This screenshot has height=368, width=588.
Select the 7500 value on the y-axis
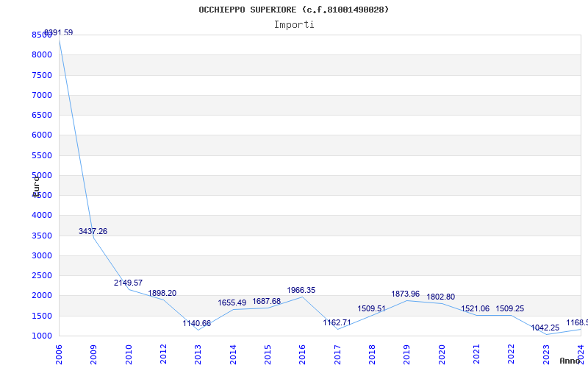pyautogui.click(x=41, y=75)
